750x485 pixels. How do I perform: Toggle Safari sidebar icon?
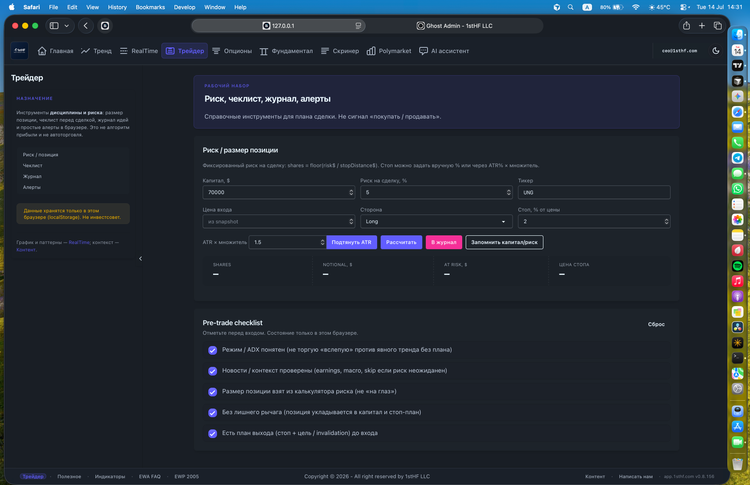tap(54, 26)
